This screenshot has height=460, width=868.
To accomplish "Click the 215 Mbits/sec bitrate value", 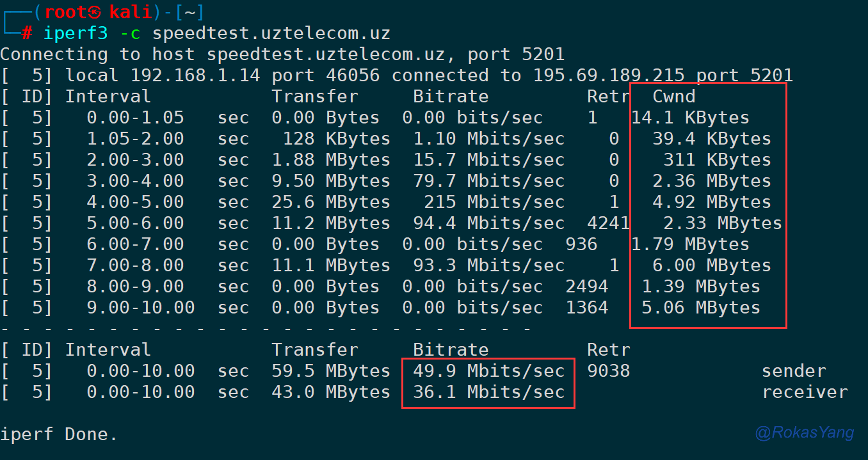I will click(494, 202).
